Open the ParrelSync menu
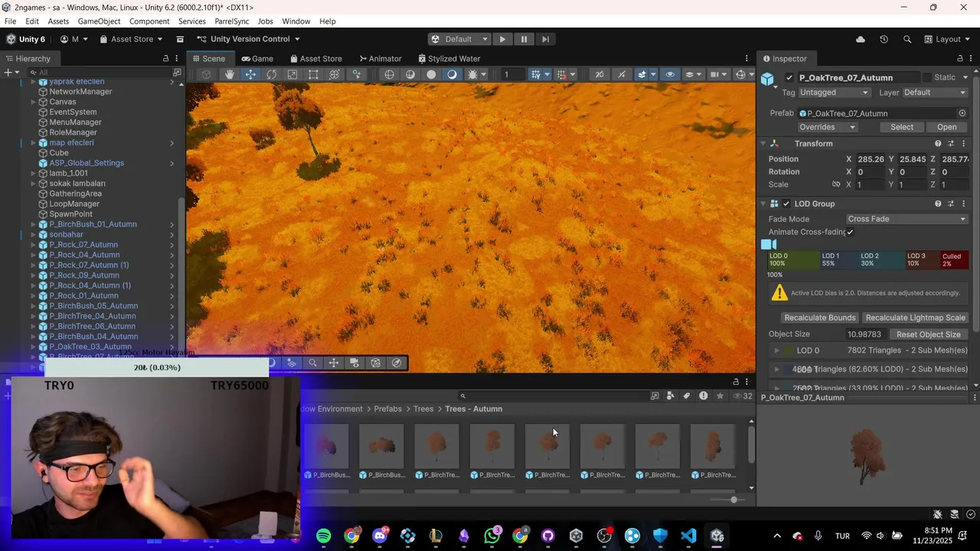The image size is (980, 551). click(231, 21)
